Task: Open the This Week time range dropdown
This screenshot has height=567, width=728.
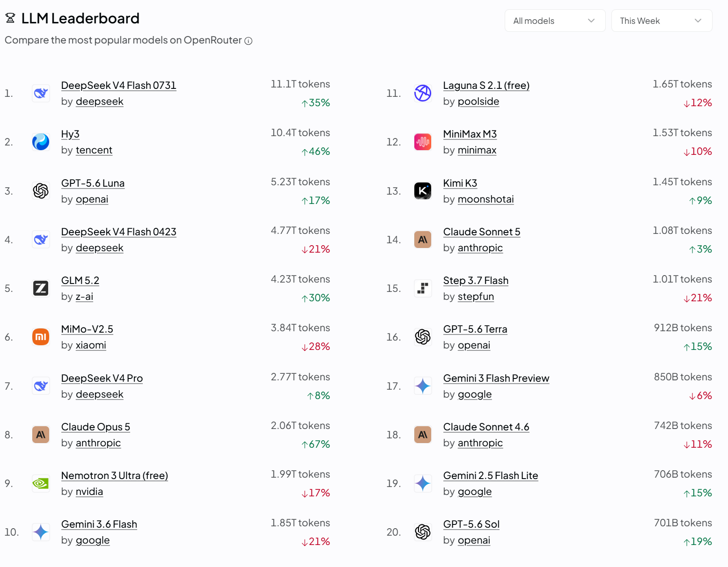Action: coord(662,21)
